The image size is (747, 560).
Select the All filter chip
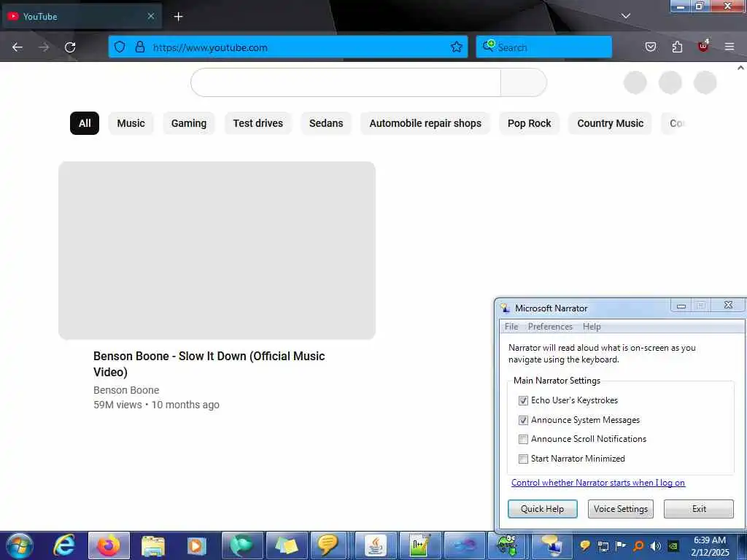tap(85, 123)
